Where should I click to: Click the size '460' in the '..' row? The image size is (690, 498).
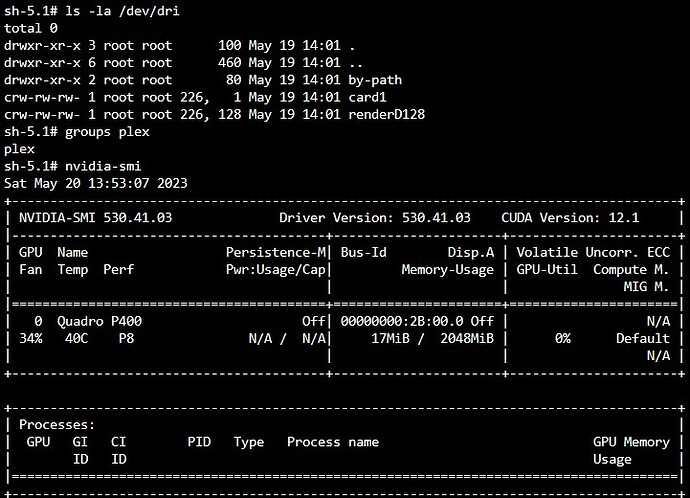(x=230, y=63)
